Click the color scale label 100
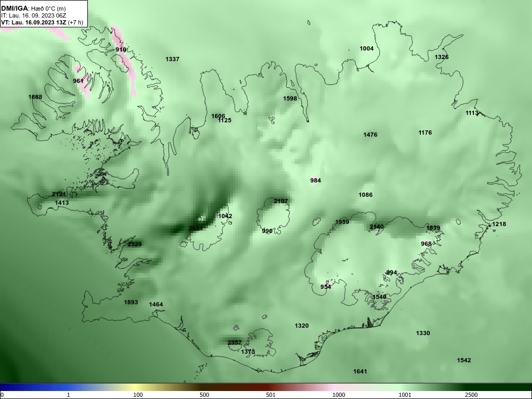 coord(138,395)
